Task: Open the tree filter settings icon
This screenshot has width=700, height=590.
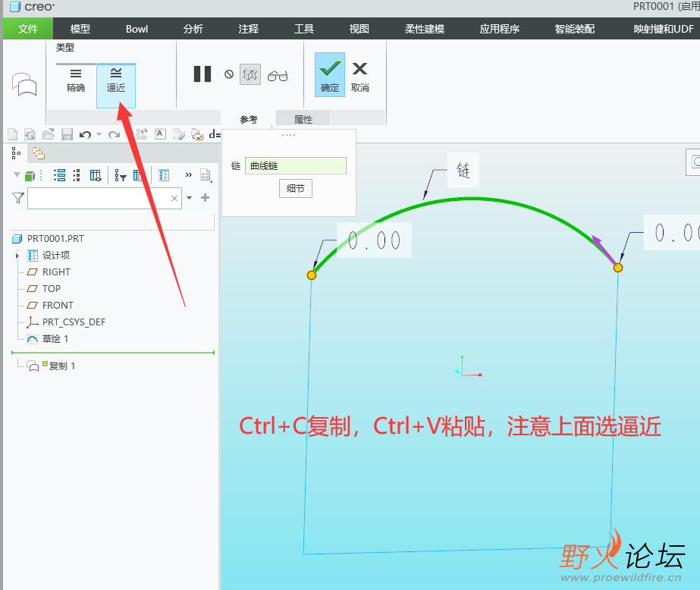Action: (121, 175)
